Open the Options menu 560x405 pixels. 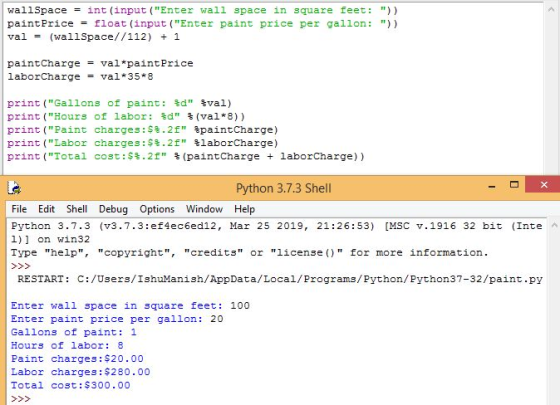tap(157, 209)
